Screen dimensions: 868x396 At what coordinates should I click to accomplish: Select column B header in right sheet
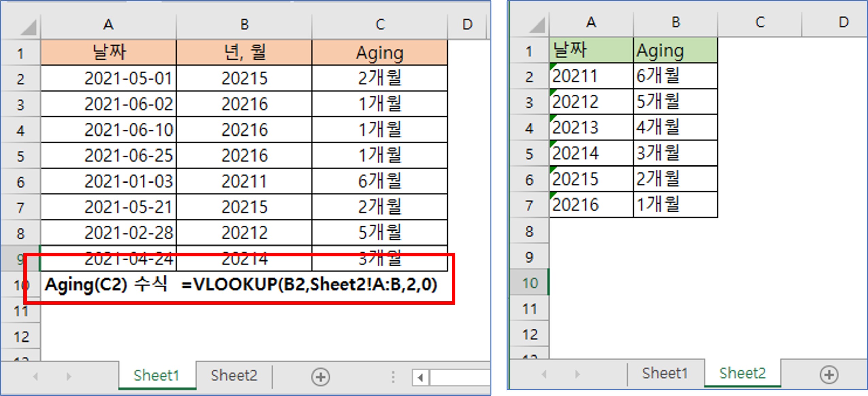[675, 22]
